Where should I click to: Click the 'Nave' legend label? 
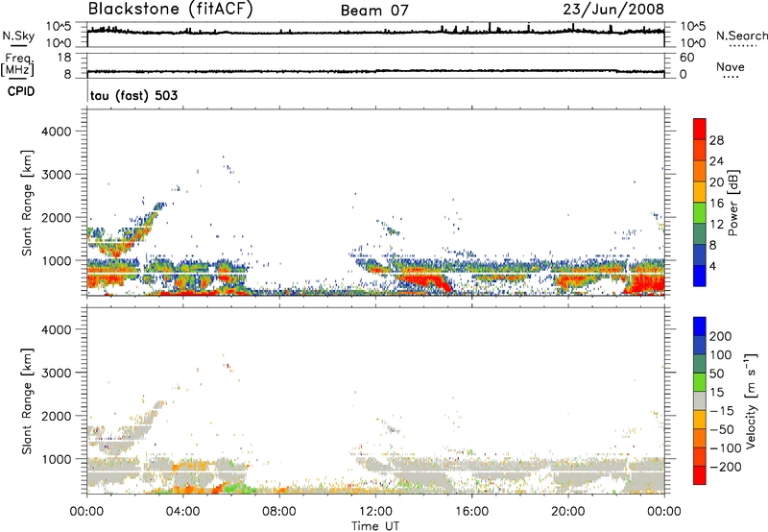pyautogui.click(x=730, y=66)
